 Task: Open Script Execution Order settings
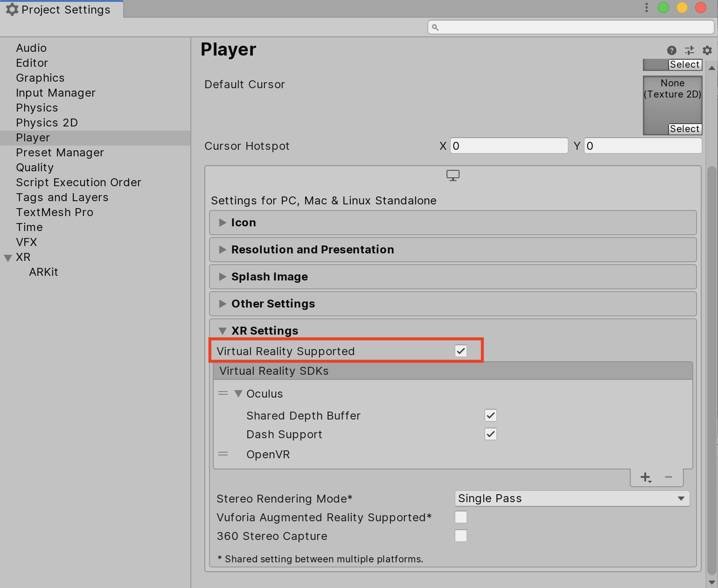pos(78,182)
